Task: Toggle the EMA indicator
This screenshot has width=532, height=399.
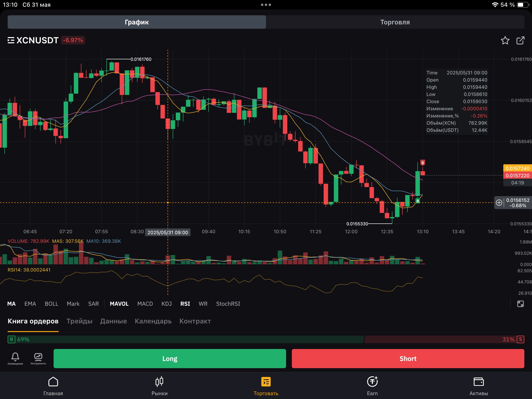Action: [30, 304]
